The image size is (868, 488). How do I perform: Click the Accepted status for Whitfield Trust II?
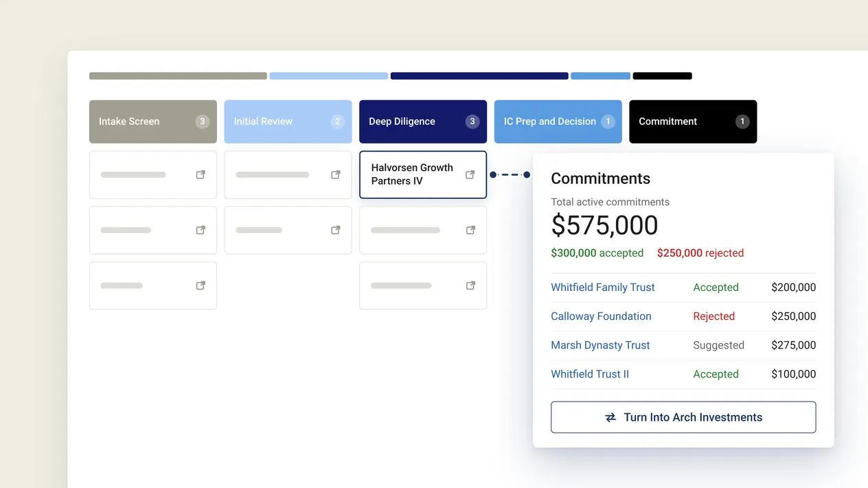[x=716, y=374]
